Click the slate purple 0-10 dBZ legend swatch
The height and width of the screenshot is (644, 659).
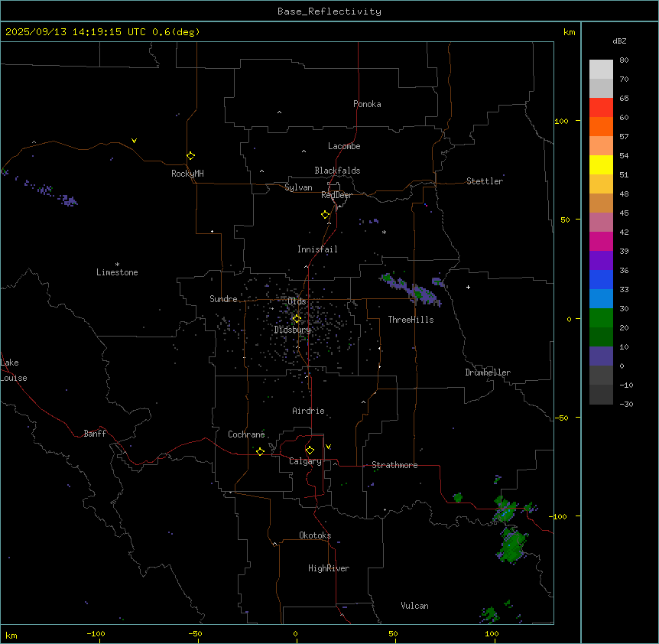click(x=601, y=356)
